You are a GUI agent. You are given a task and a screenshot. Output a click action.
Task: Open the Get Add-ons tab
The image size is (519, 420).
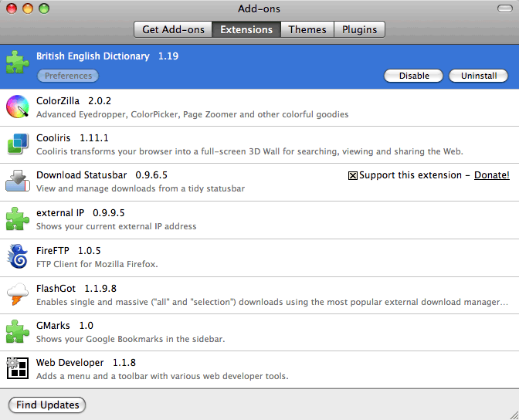[x=173, y=30]
